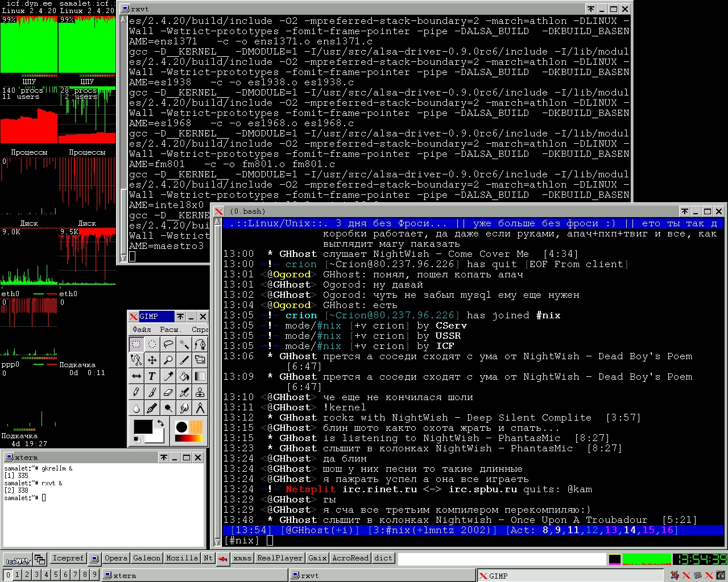Select the Paintbrush tool in GIMP
This screenshot has height=582, width=728.
click(152, 392)
